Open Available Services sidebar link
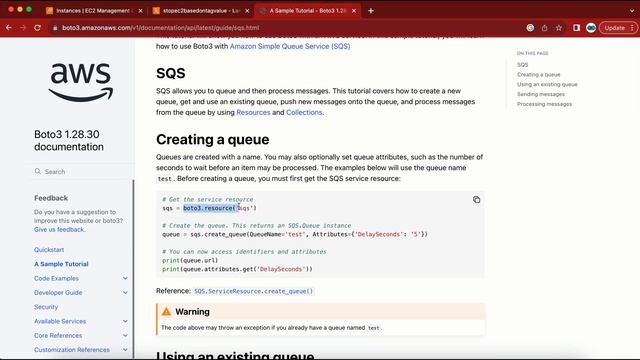 [60, 321]
